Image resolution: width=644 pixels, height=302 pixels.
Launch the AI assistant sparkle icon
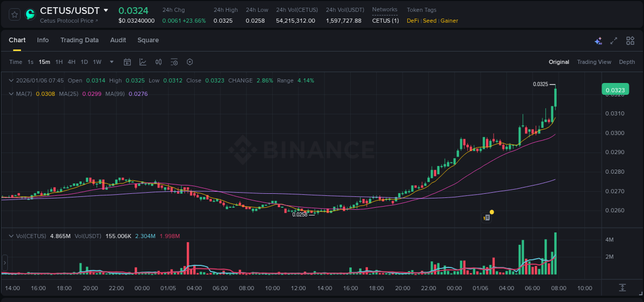(598, 40)
